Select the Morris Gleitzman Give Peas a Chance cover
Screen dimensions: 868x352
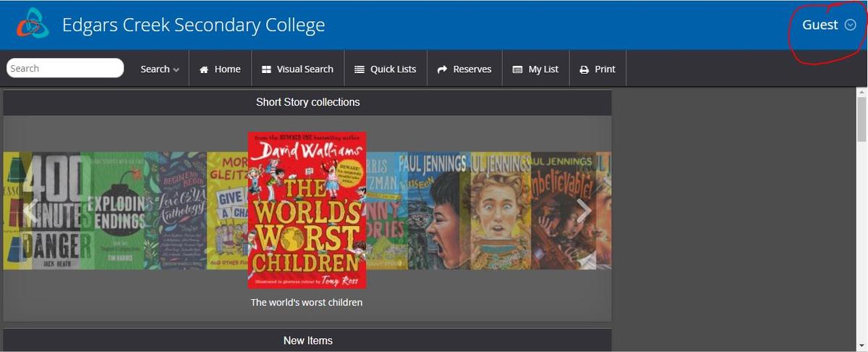pos(228,210)
